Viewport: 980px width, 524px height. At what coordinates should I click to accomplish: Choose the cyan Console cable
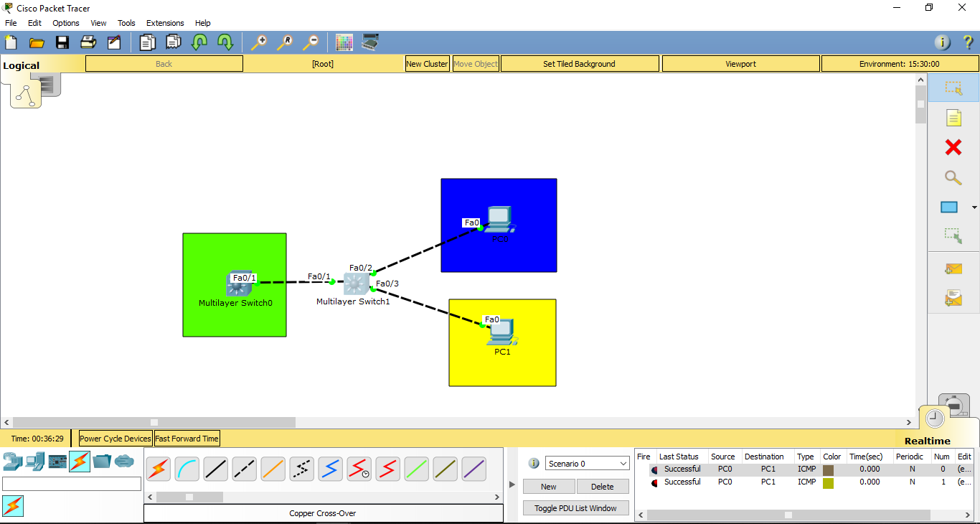[187, 469]
